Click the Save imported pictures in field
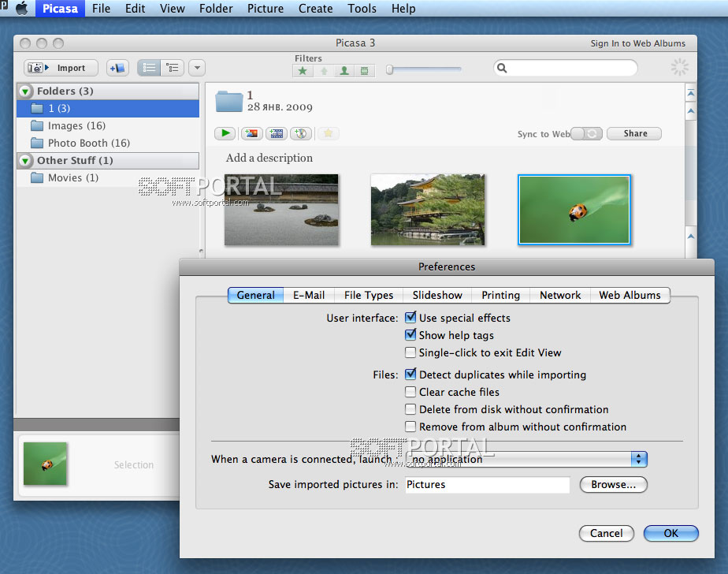Viewport: 728px width, 574px height. [x=488, y=484]
